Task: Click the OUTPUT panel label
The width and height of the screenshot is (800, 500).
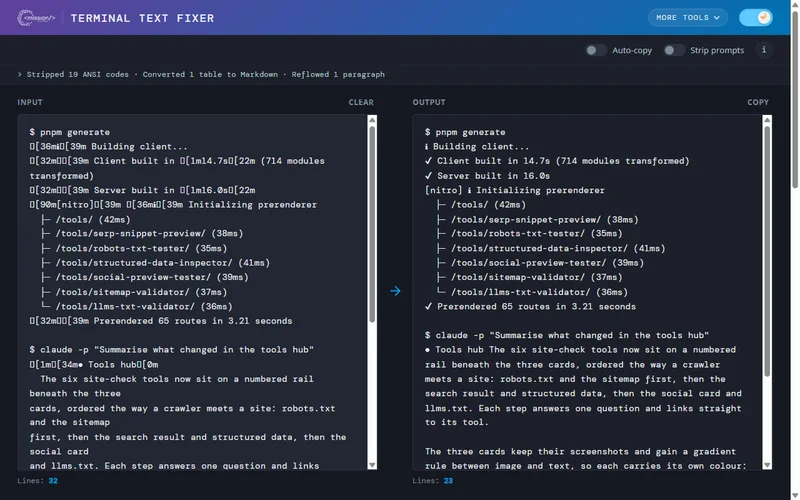Action: [x=429, y=102]
